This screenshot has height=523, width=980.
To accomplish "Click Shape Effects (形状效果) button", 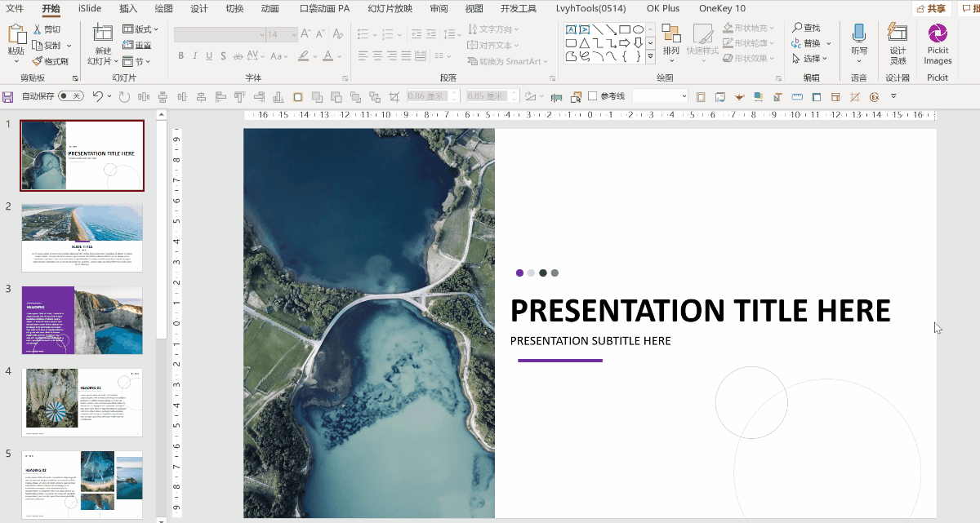I will [x=750, y=59].
